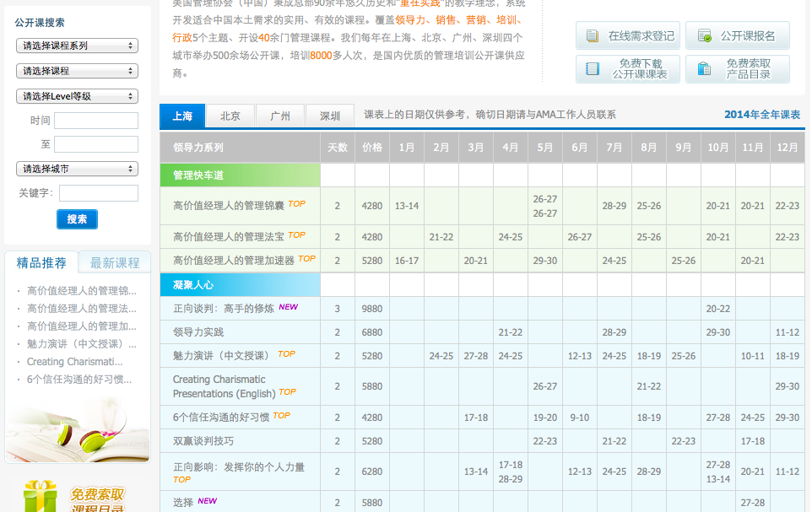Image resolution: width=812 pixels, height=512 pixels.
Task: Open the 请选择课程系列 dropdown
Action: [77, 46]
